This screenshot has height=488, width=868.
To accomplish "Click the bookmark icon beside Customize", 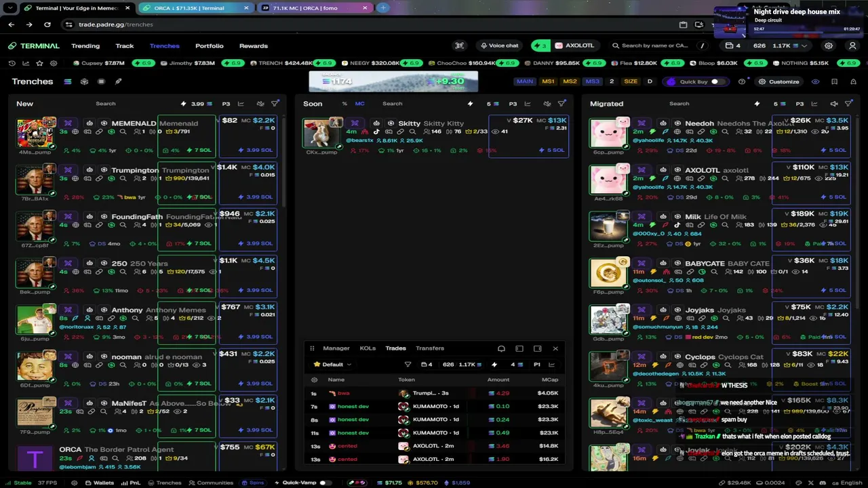I will 834,81.
